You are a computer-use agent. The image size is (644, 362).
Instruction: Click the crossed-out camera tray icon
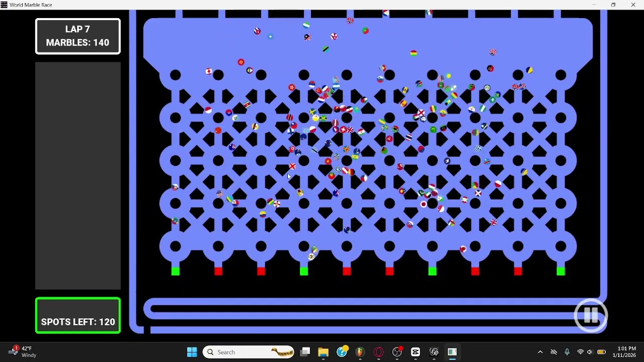point(554,352)
